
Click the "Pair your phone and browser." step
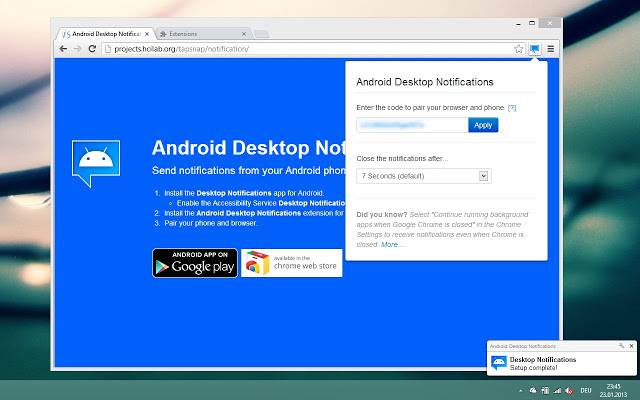click(x=211, y=223)
